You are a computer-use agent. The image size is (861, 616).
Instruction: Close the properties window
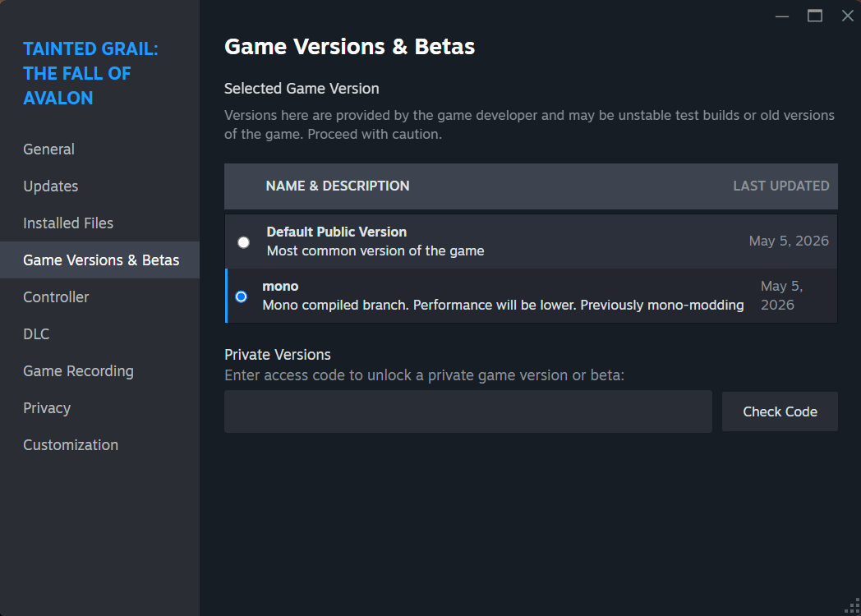pyautogui.click(x=847, y=16)
